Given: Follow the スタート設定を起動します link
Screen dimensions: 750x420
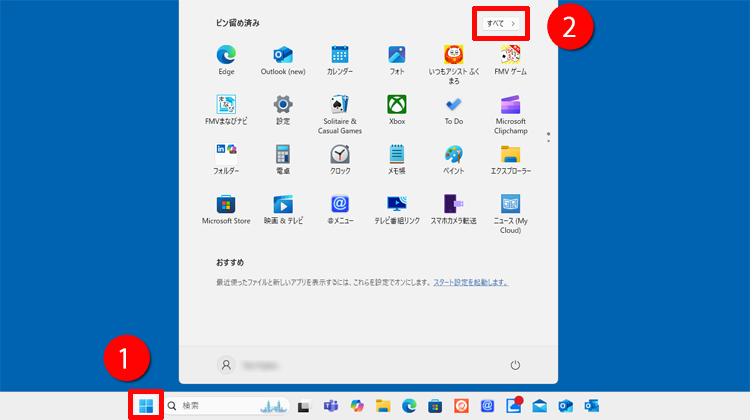Looking at the screenshot, I should tap(471, 283).
